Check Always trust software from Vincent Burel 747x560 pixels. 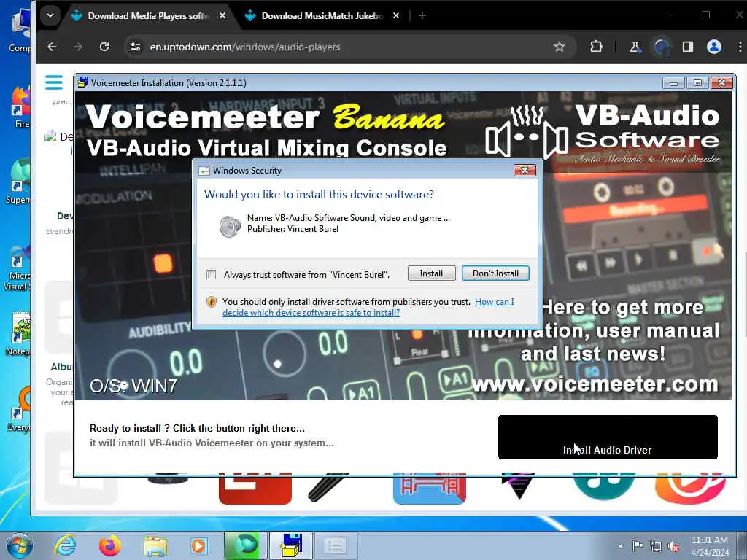(x=211, y=275)
